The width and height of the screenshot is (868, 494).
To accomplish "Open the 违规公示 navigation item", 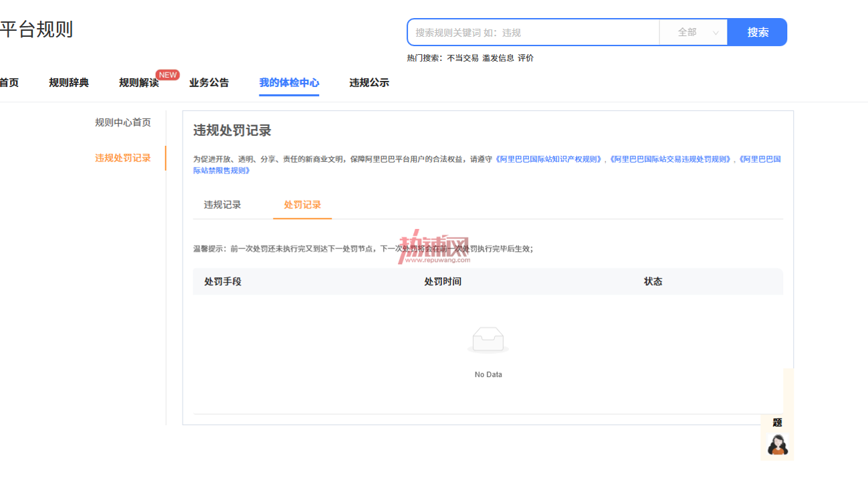I will pos(369,83).
